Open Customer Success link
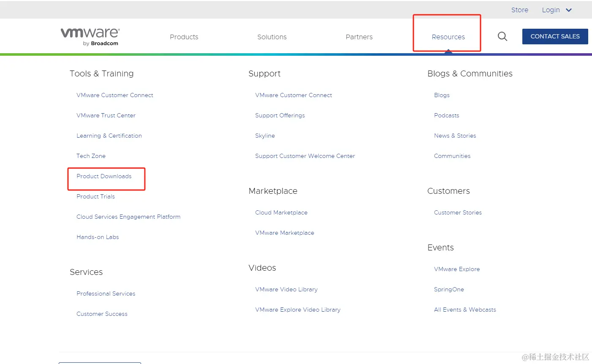This screenshot has height=364, width=592. [102, 314]
